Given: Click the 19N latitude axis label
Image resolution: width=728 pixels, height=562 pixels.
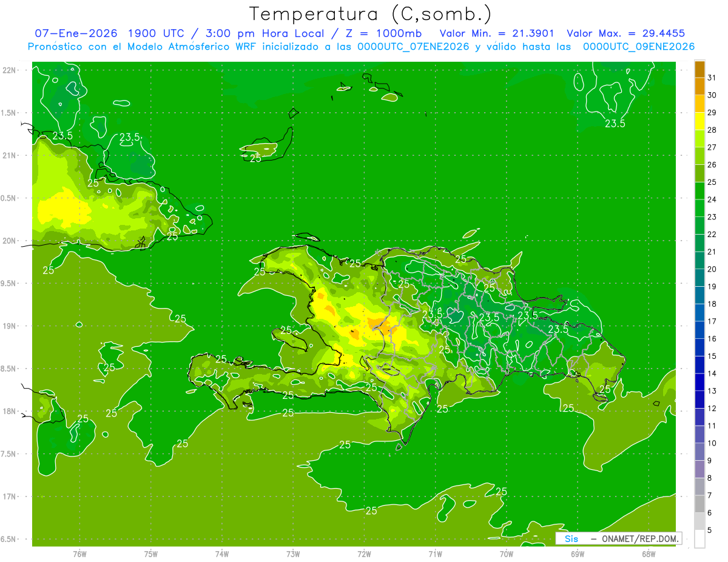Looking at the screenshot, I should pos(10,326).
